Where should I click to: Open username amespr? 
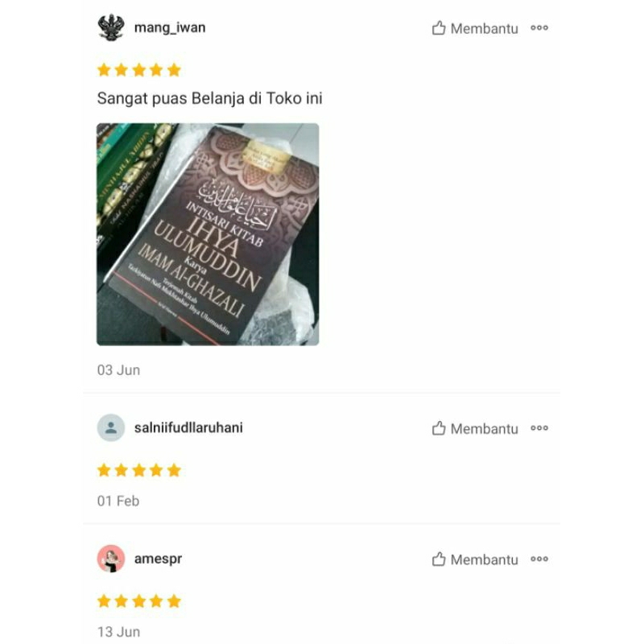tap(158, 559)
